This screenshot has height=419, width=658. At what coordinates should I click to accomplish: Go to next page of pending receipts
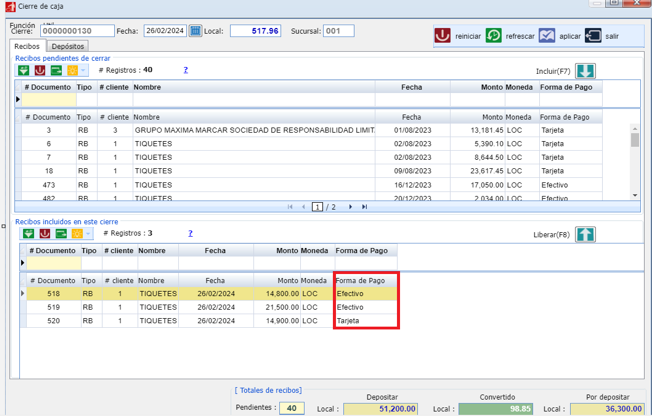350,207
